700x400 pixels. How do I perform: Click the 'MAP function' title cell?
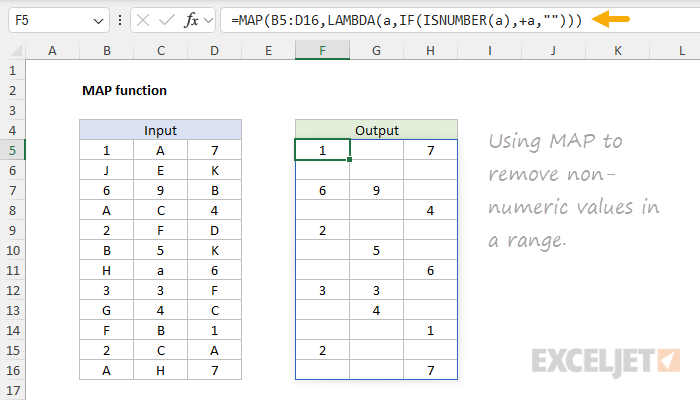pyautogui.click(x=125, y=91)
